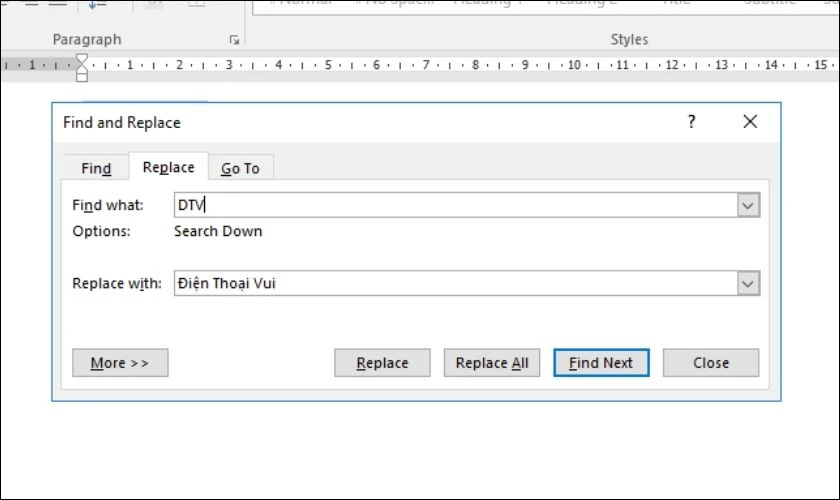This screenshot has width=840, height=500.
Task: Expand the Replace with dropdown arrow
Action: pyautogui.click(x=748, y=283)
